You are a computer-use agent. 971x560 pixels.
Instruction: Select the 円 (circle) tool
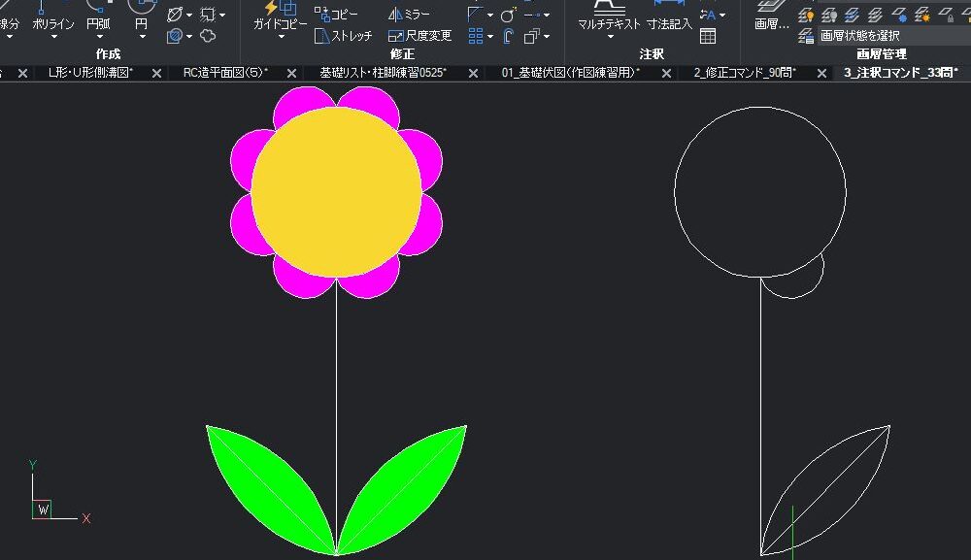coord(141,16)
